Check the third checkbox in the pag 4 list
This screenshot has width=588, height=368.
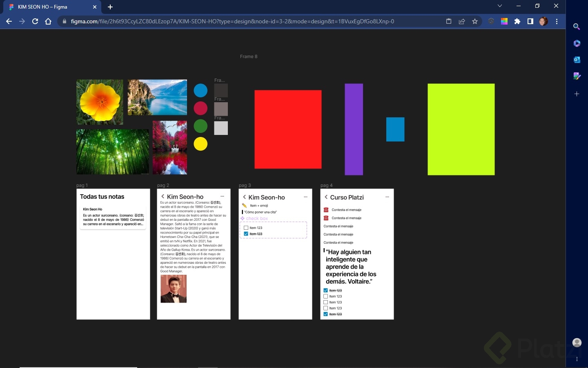tap(325, 302)
